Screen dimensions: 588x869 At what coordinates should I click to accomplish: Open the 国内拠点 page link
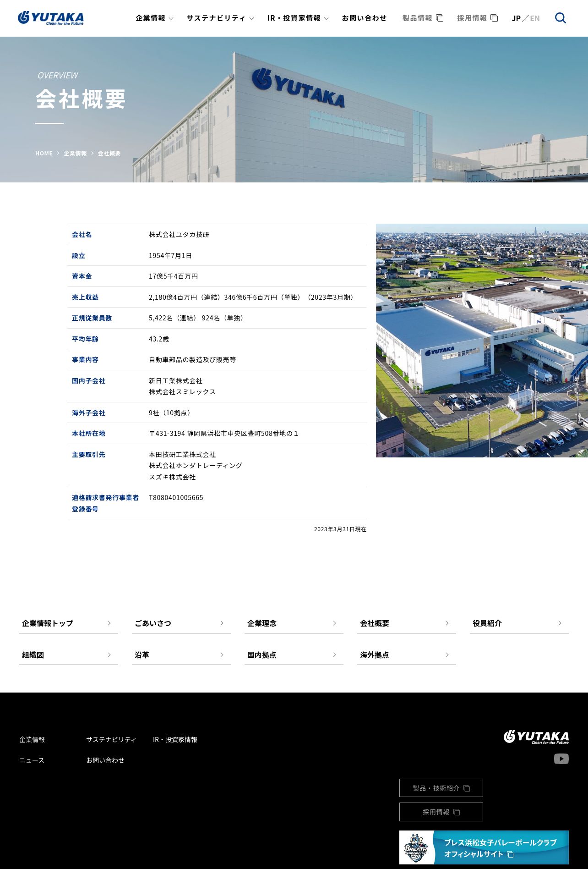coord(294,655)
